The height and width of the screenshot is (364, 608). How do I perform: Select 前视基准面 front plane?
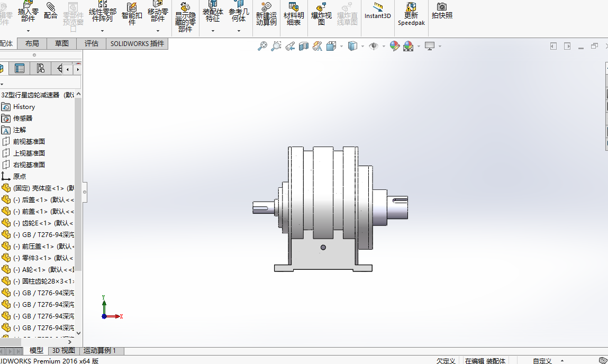point(29,141)
